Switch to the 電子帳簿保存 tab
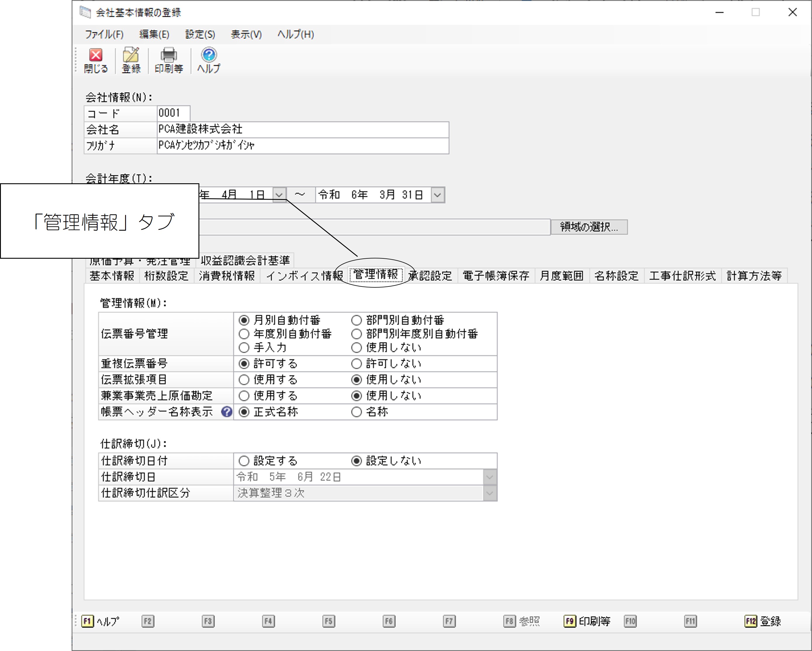 click(496, 276)
